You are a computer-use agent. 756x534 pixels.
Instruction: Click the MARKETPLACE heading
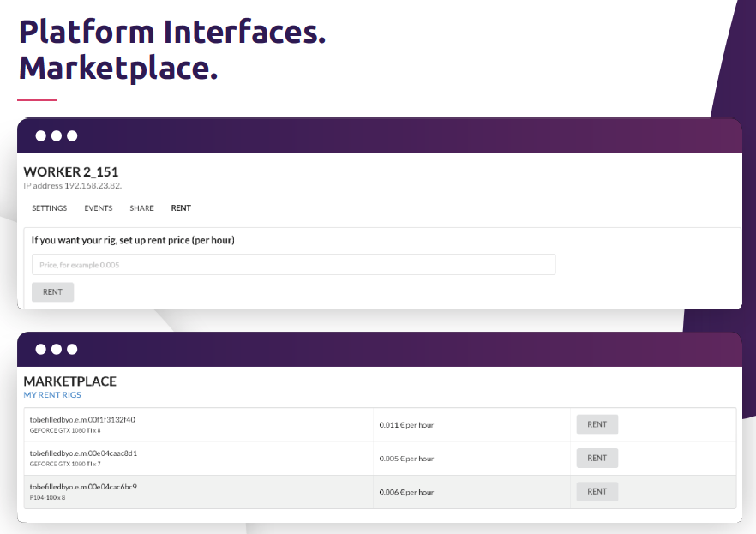pyautogui.click(x=70, y=381)
